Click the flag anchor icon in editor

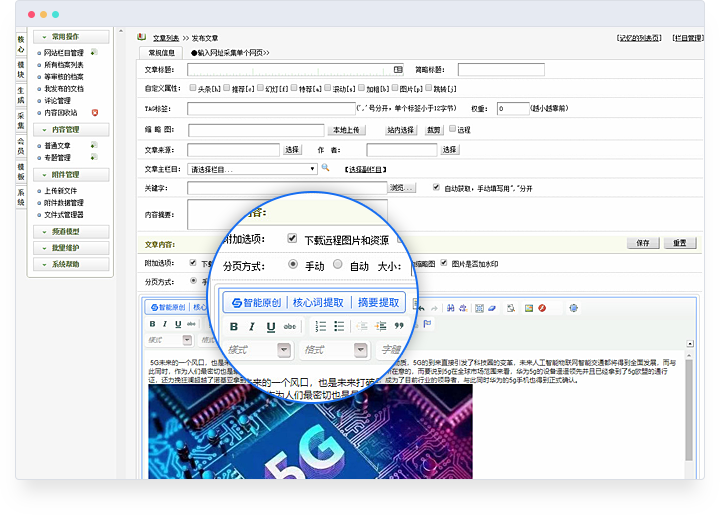[x=427, y=324]
